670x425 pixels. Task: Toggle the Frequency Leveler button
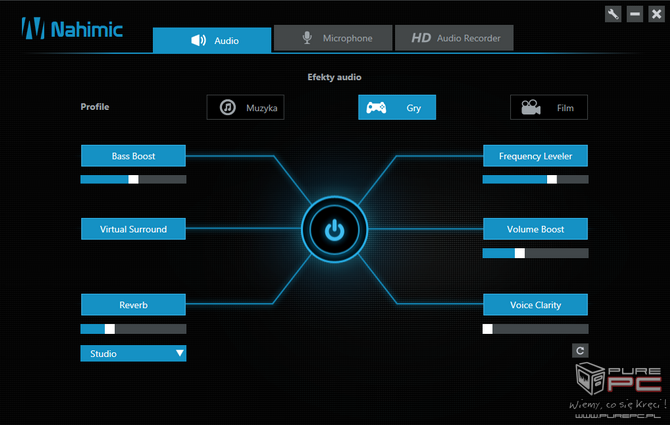[535, 156]
